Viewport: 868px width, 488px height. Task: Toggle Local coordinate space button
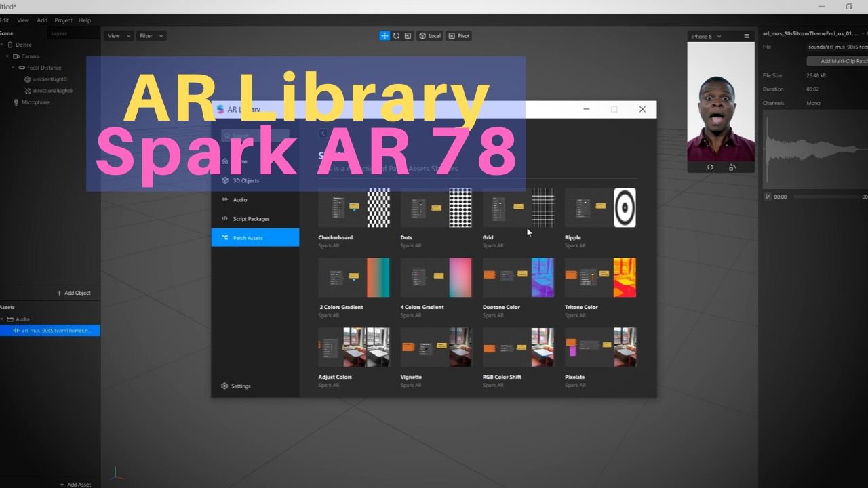(x=430, y=36)
